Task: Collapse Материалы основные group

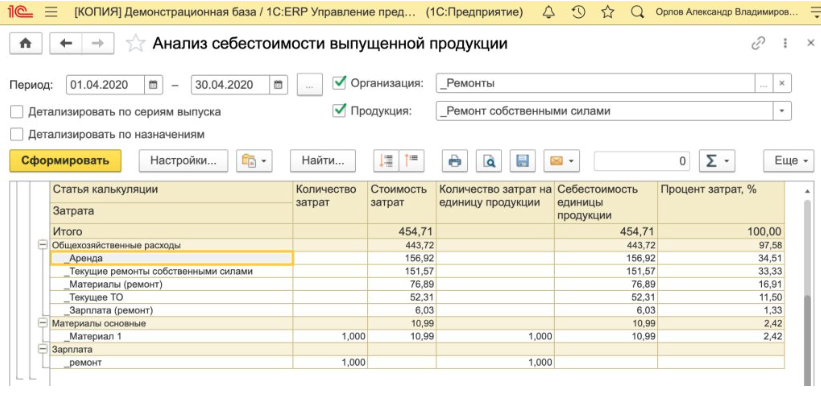Action: pyautogui.click(x=43, y=323)
